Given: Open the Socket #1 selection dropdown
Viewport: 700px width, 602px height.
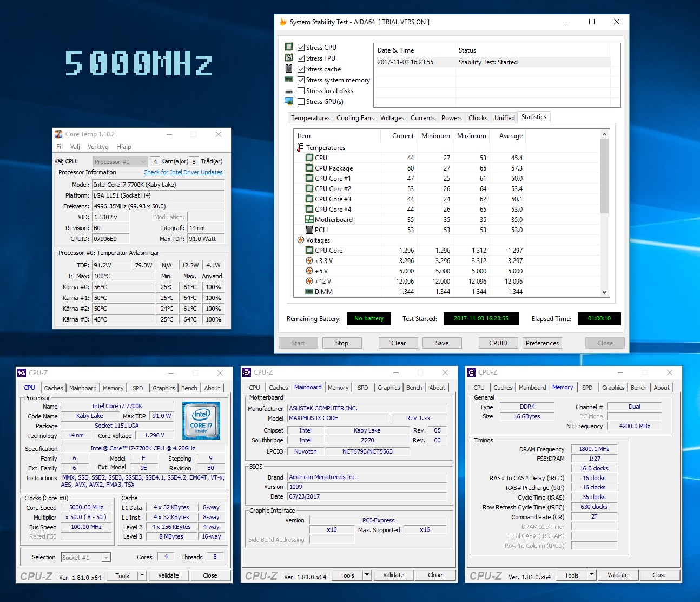Looking at the screenshot, I should [x=107, y=557].
